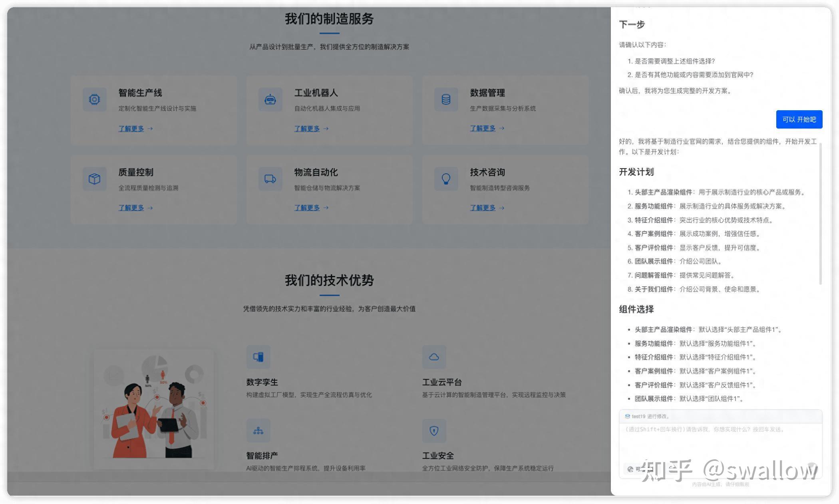Click the 数字孪生 device icon
839x504 pixels.
[258, 357]
